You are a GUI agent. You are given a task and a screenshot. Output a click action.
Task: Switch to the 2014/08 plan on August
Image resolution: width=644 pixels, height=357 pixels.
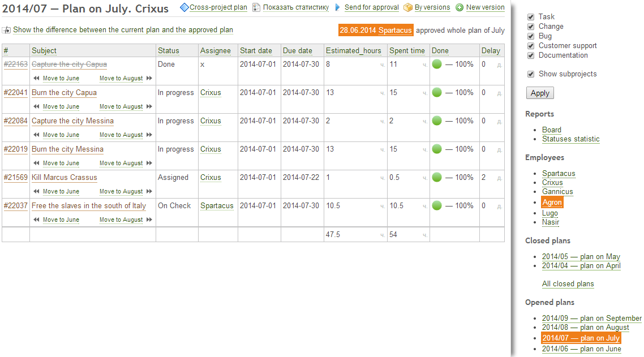(x=585, y=327)
